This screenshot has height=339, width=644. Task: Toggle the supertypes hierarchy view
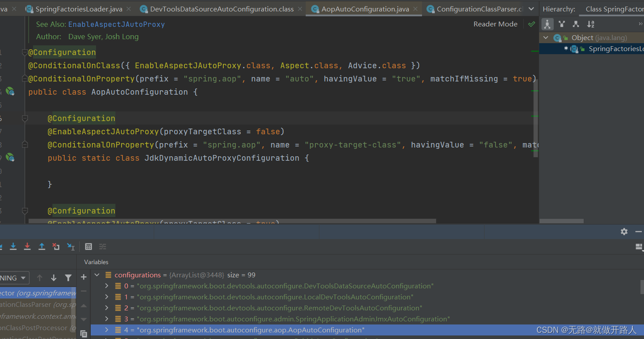(x=562, y=24)
